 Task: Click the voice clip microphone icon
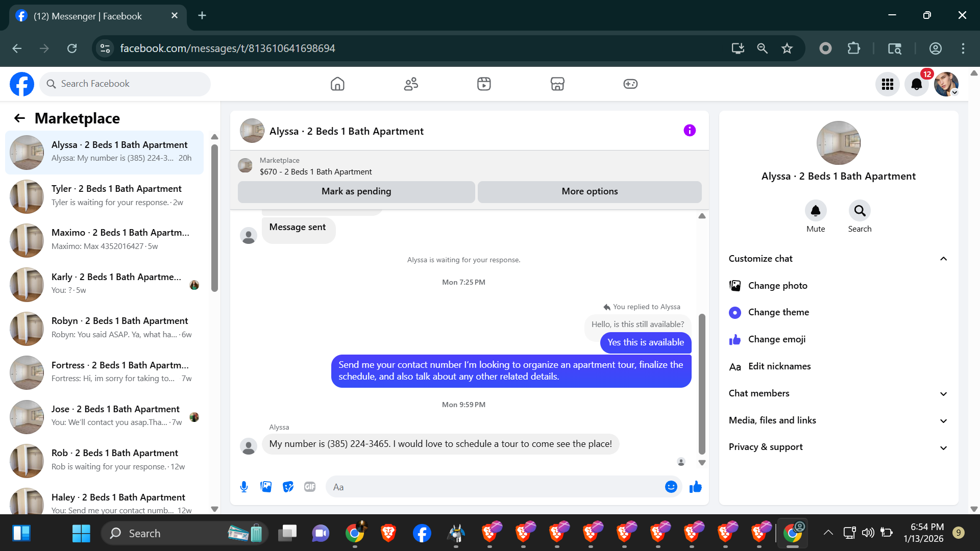[x=244, y=487]
